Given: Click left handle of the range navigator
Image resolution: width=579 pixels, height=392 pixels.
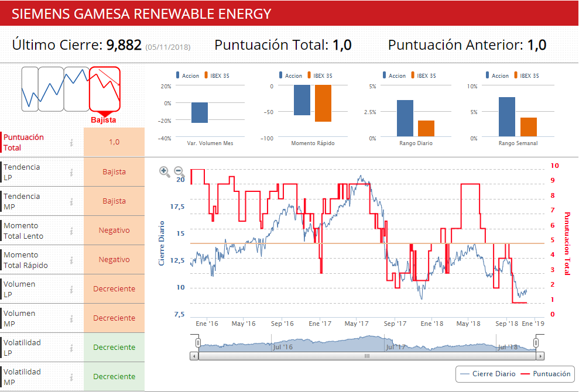Looking at the screenshot, I should coord(198,343).
